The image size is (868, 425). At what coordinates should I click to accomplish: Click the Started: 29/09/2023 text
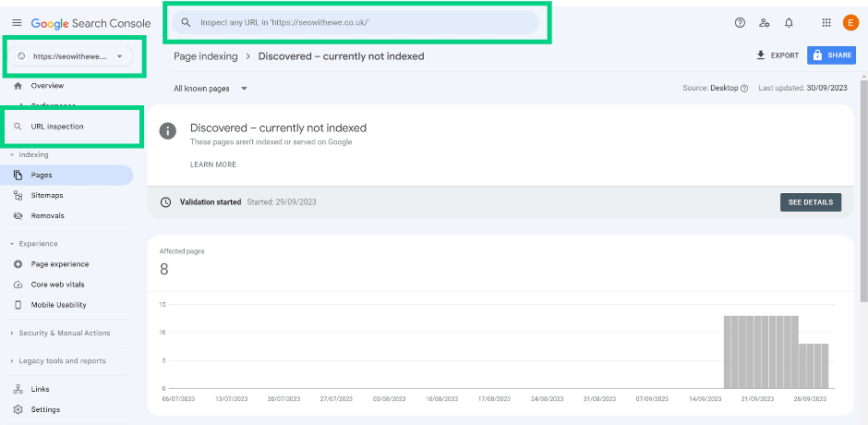282,202
